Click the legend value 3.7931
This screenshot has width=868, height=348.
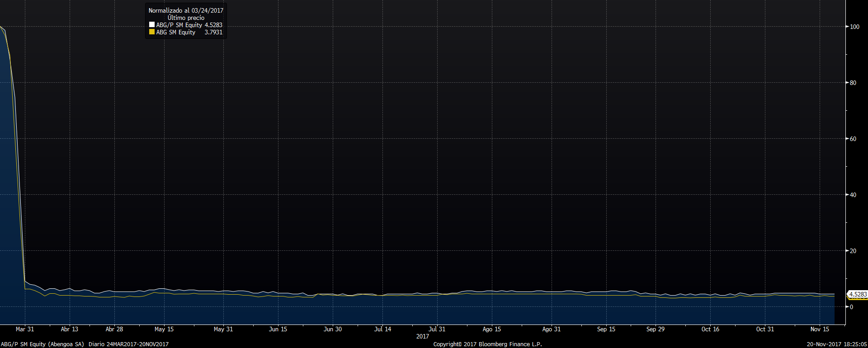[x=213, y=32]
